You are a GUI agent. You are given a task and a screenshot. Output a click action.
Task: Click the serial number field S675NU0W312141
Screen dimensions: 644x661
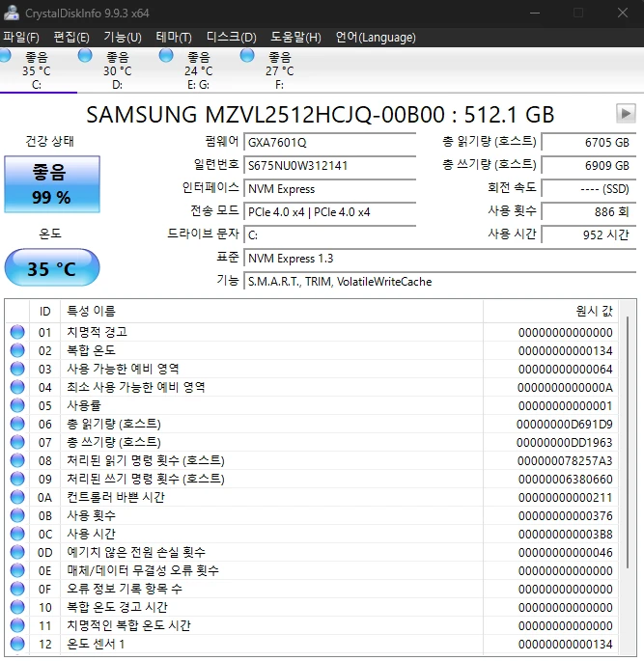click(330, 165)
